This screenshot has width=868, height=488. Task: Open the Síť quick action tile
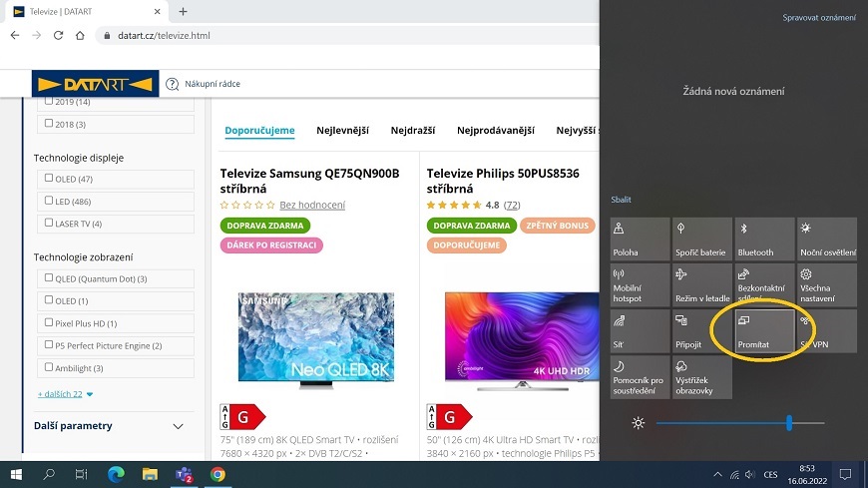(x=640, y=331)
